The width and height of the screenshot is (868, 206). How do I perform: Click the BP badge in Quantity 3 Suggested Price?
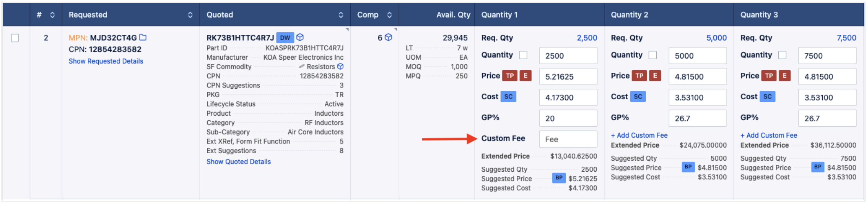point(817,167)
